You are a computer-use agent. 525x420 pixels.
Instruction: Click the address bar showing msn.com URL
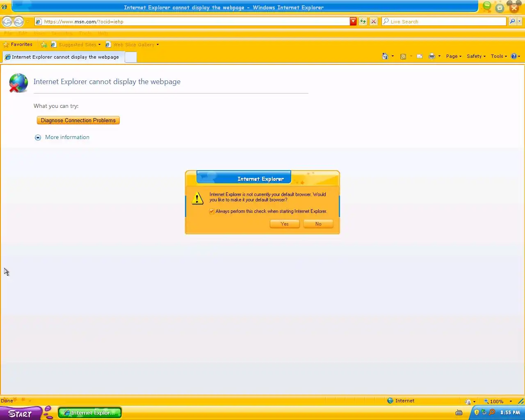(x=192, y=22)
